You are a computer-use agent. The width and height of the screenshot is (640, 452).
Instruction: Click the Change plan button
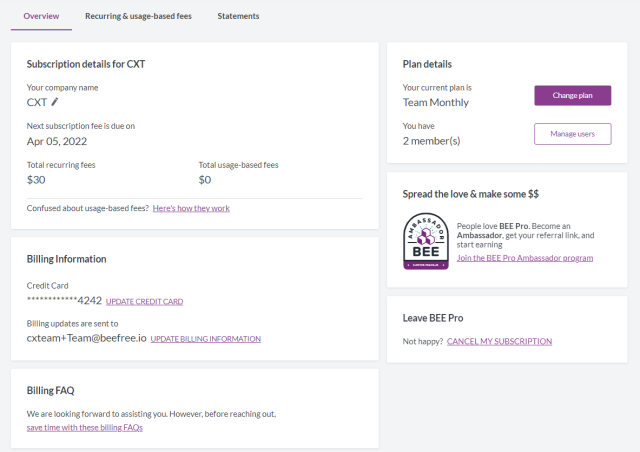[573, 95]
